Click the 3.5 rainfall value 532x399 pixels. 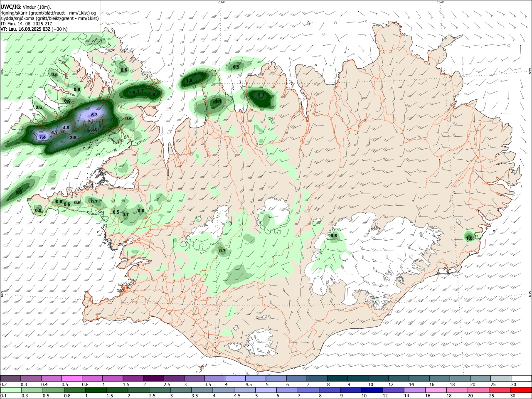click(73, 138)
